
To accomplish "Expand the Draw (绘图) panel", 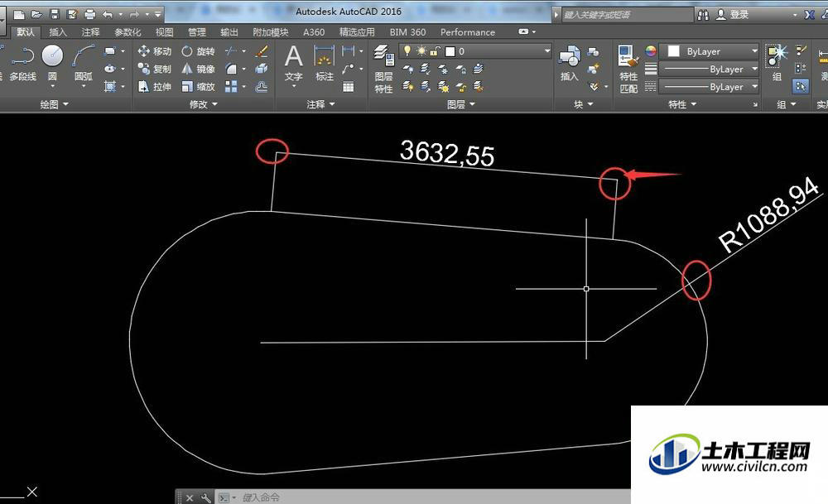I will click(x=55, y=104).
